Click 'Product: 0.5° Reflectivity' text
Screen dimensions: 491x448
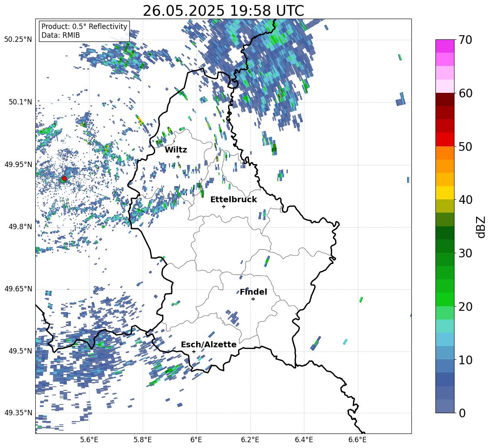click(x=84, y=26)
